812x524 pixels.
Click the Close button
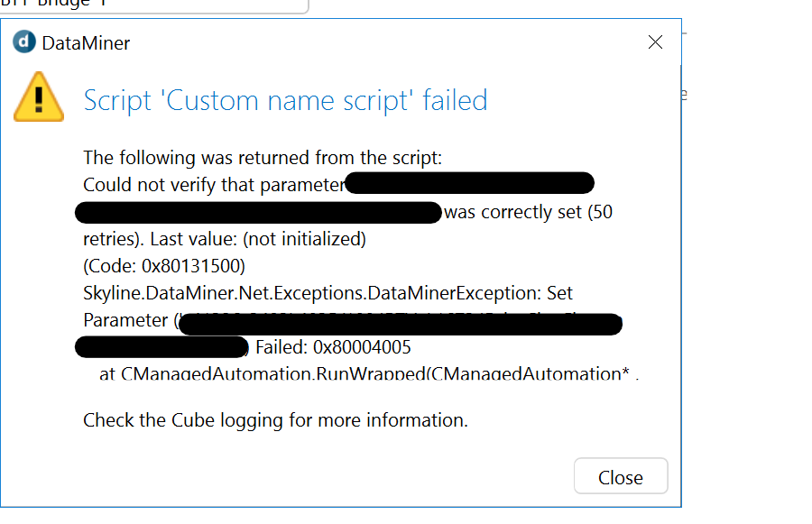pyautogui.click(x=621, y=476)
